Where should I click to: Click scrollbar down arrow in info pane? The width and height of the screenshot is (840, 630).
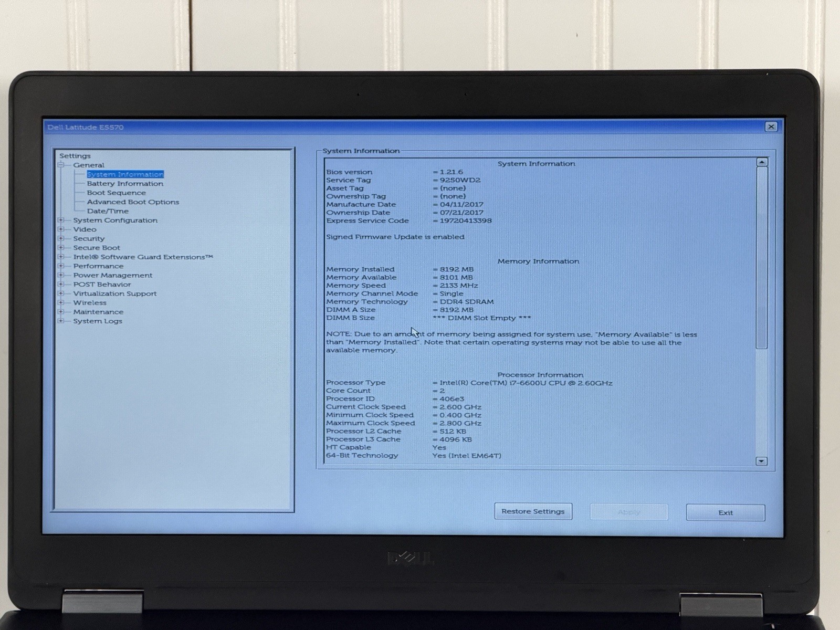tap(761, 461)
